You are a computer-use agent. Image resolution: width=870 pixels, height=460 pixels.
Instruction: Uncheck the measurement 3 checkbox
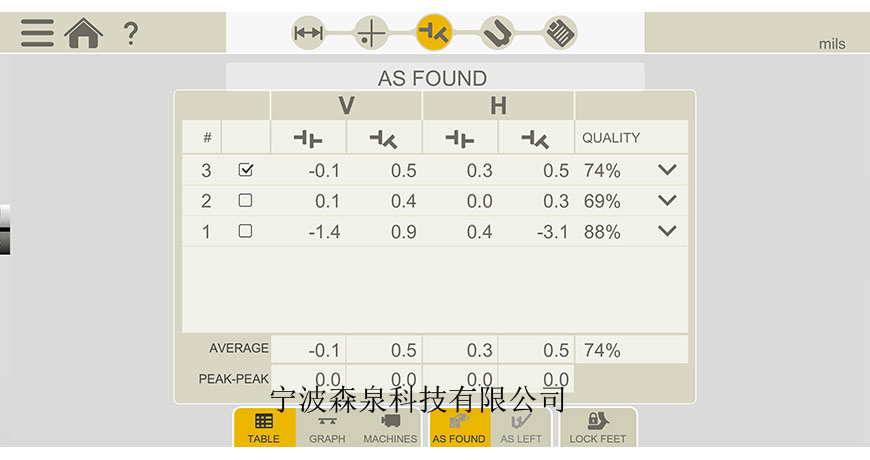tap(245, 170)
